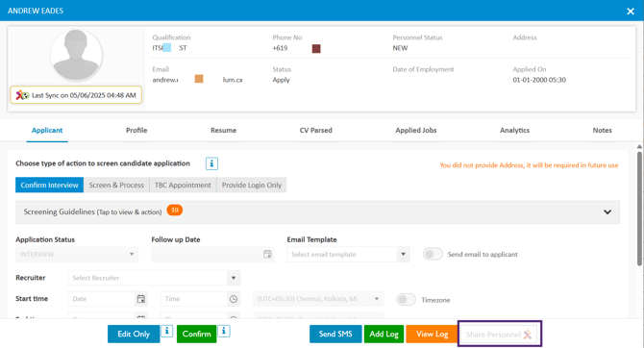Image resolution: width=644 pixels, height=348 pixels.
Task: Open the Start time date calendar picker
Action: coord(141,299)
